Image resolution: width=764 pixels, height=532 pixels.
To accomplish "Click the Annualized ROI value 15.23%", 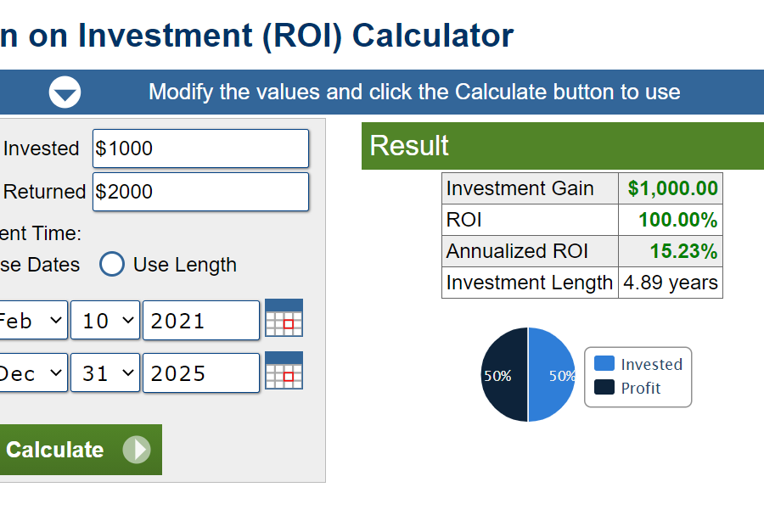I will point(683,251).
